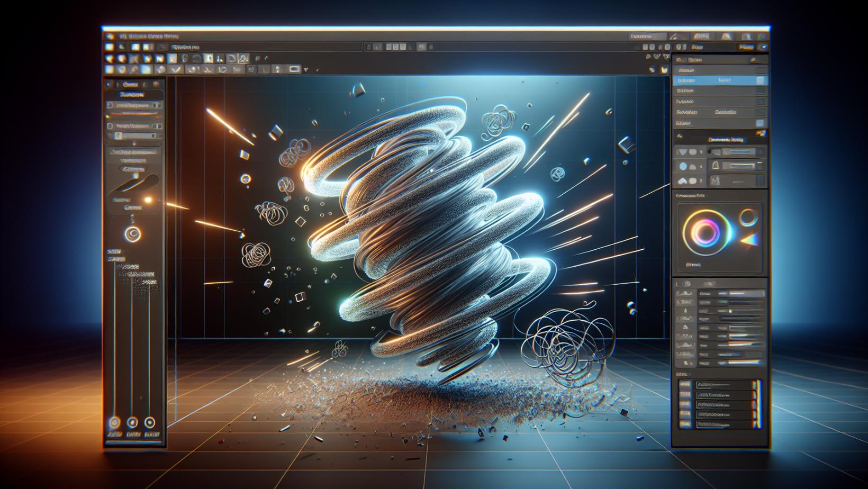Toggle checkbox on the highlighted blue list row
Image resolution: width=868 pixels, height=489 pixels.
760,80
